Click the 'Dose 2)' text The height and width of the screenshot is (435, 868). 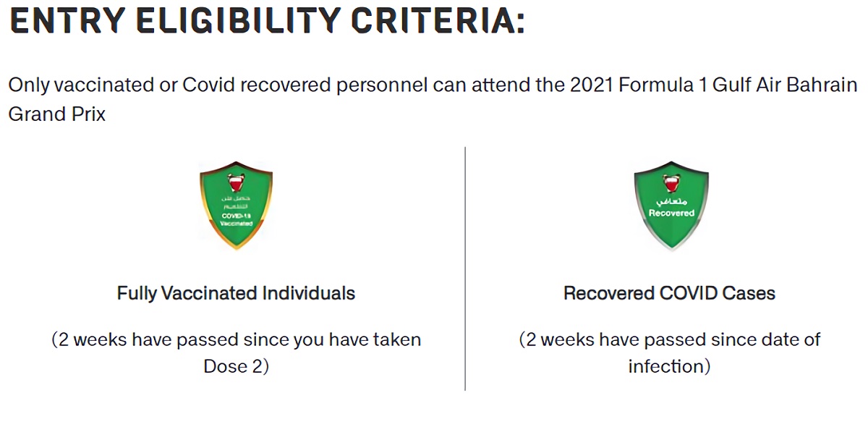236,366
